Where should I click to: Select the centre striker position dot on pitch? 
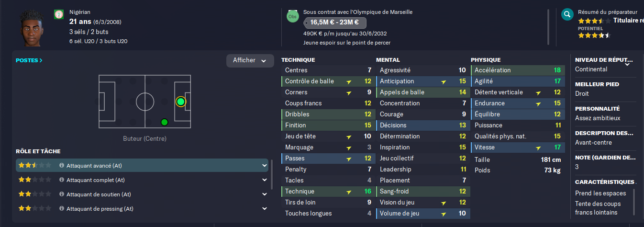pyautogui.click(x=180, y=102)
